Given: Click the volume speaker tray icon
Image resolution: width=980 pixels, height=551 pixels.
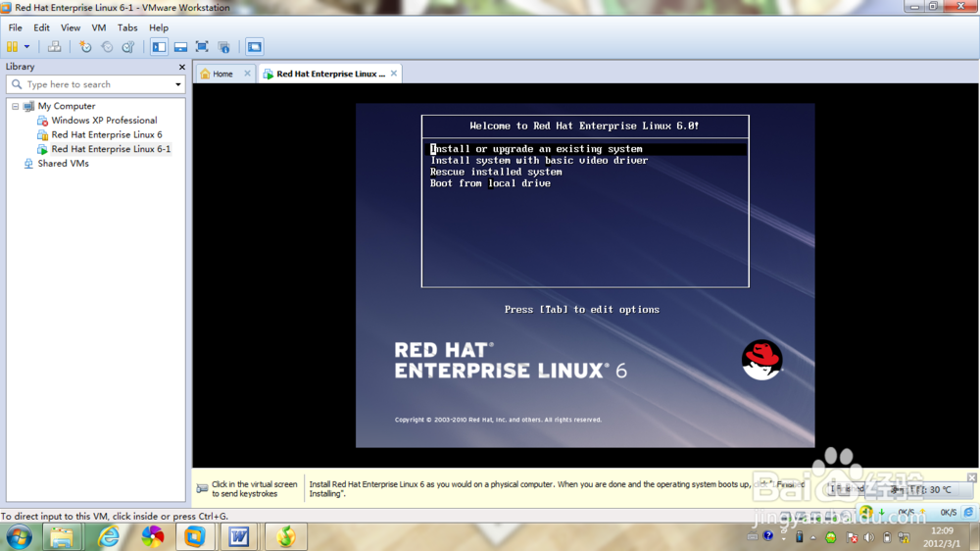Looking at the screenshot, I should pos(868,537).
